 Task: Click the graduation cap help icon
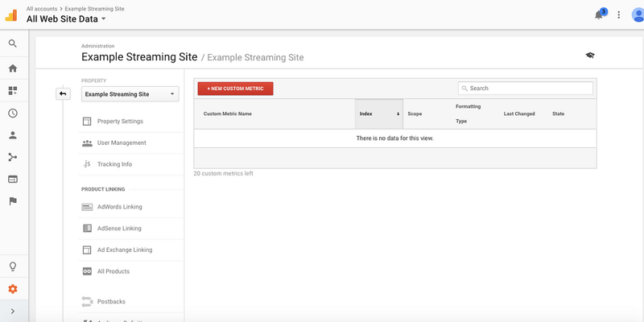point(590,56)
